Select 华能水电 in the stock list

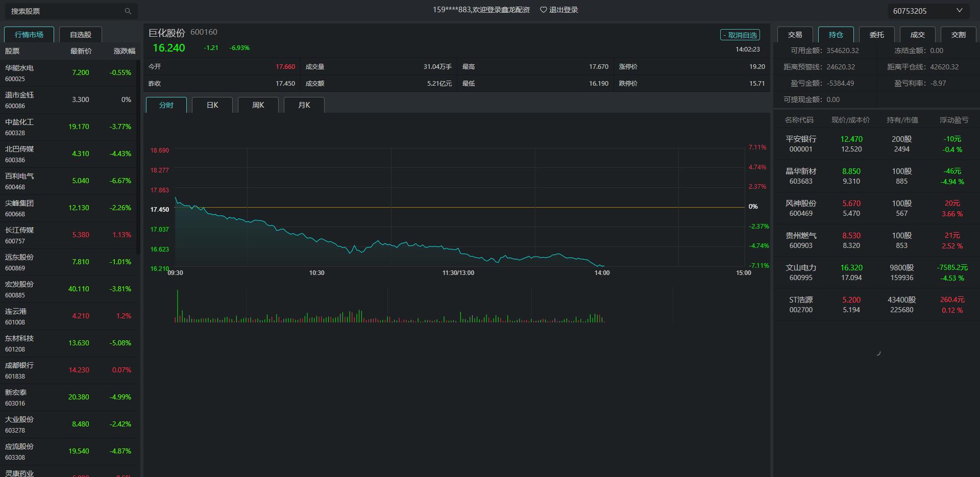pyautogui.click(x=69, y=73)
